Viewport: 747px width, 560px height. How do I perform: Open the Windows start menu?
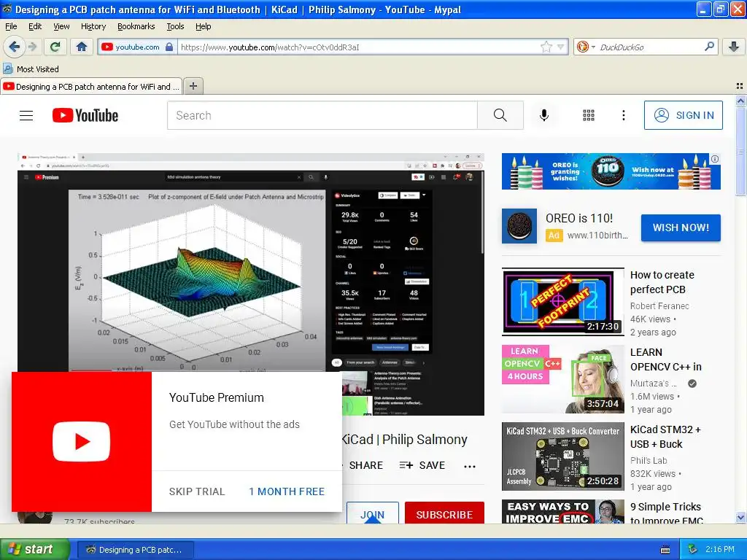tap(34, 549)
